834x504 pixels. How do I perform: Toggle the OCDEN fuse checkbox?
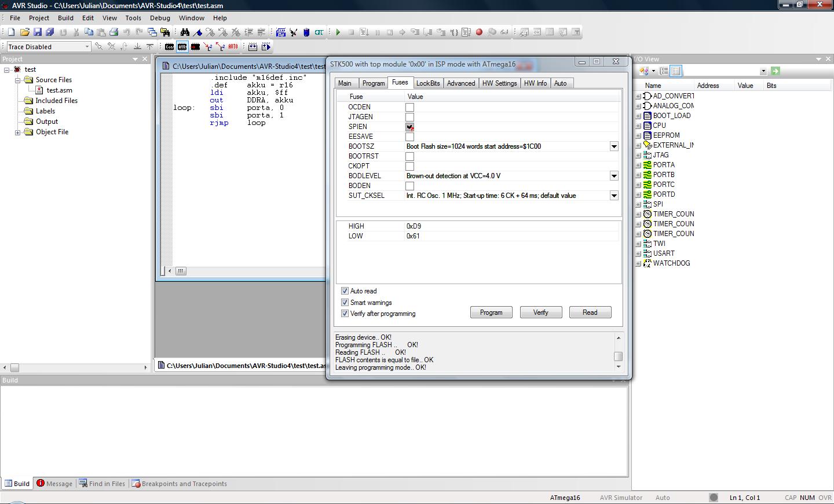tap(409, 107)
